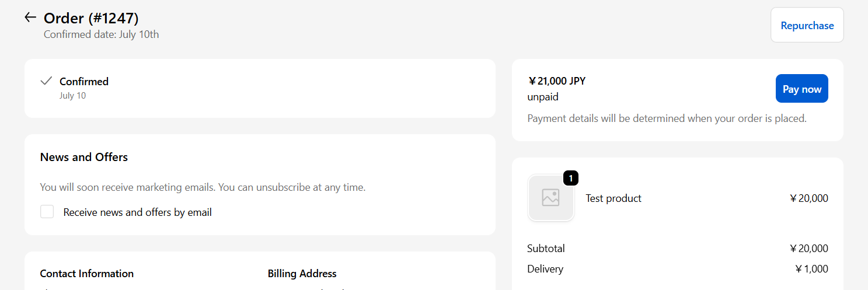Screen dimensions: 868x290
Task: Click the Confirmed status label
Action: [x=84, y=81]
